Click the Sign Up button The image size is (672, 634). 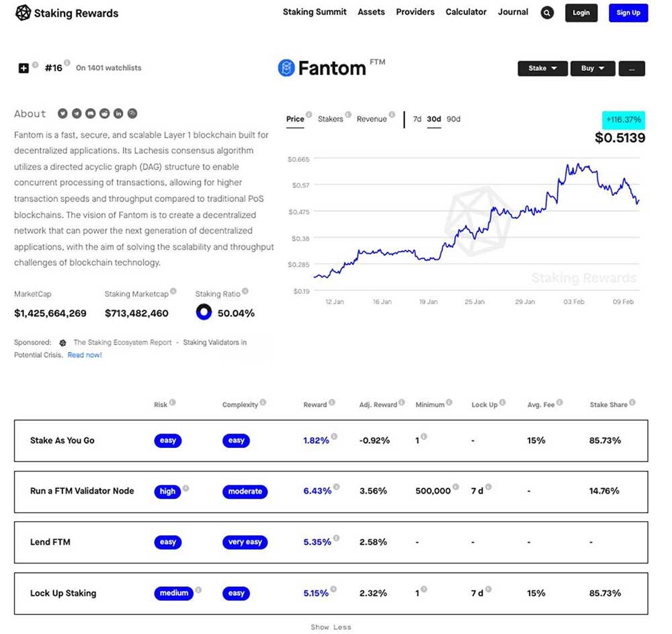point(628,13)
